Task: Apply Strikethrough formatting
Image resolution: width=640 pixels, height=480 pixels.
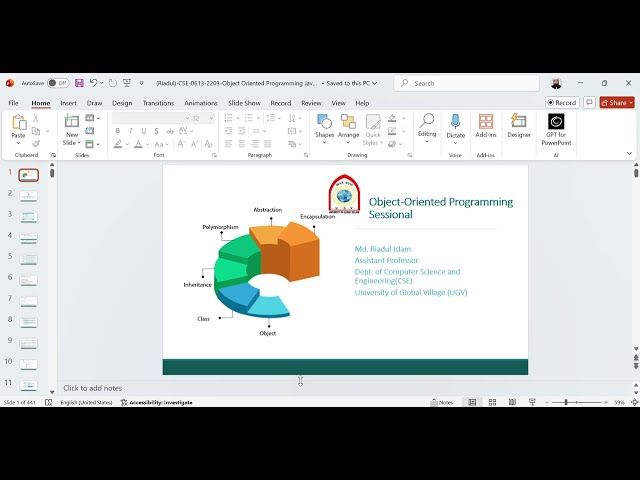Action: click(169, 131)
